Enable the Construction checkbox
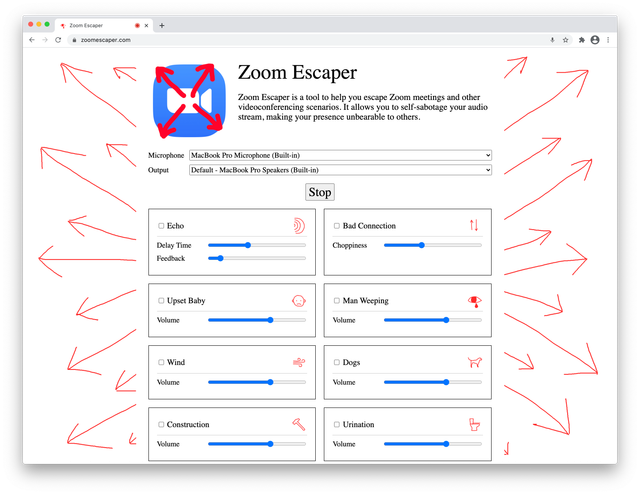640x494 pixels. [x=161, y=424]
